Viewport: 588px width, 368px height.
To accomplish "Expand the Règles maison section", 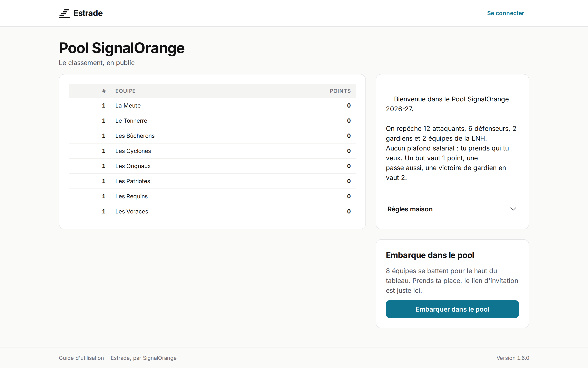I will 452,209.
